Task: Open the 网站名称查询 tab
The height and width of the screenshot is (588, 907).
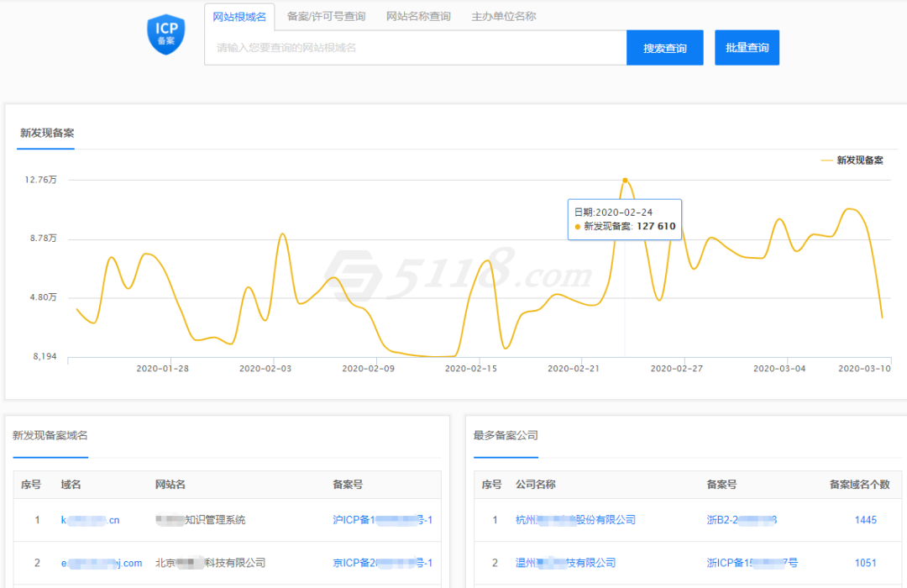Action: coord(418,16)
